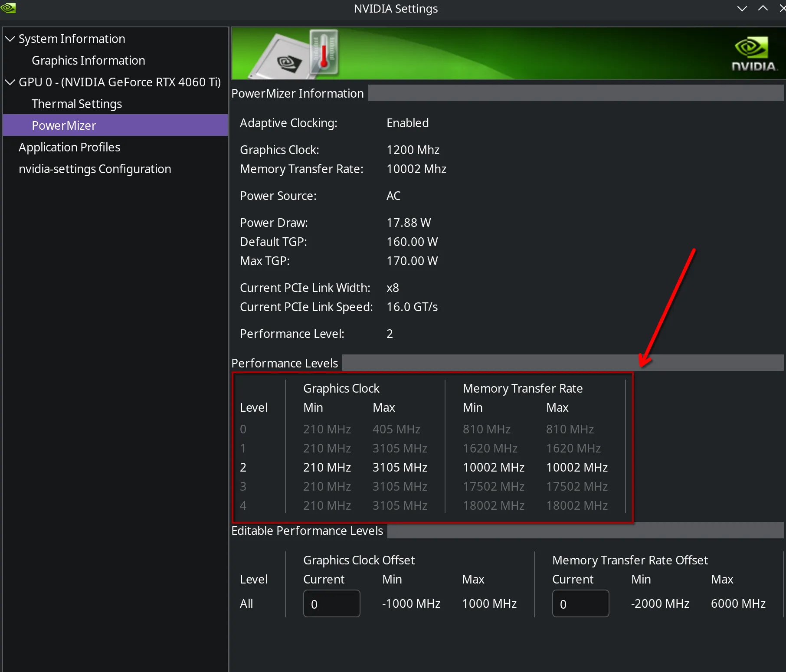Open Graphics Information page
786x672 pixels.
click(88, 61)
